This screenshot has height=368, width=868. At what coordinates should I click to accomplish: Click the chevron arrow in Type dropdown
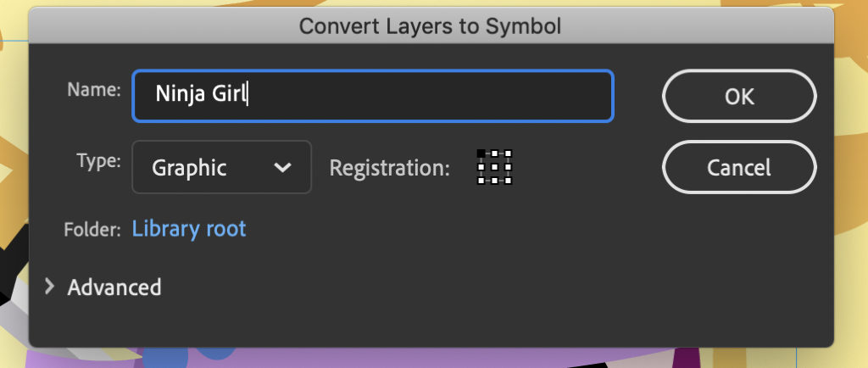tap(282, 167)
